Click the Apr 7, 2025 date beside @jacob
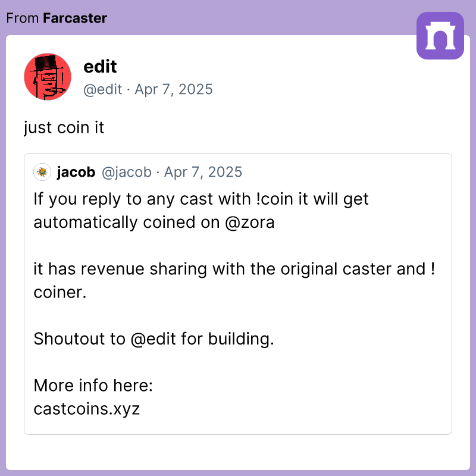 coord(203,173)
